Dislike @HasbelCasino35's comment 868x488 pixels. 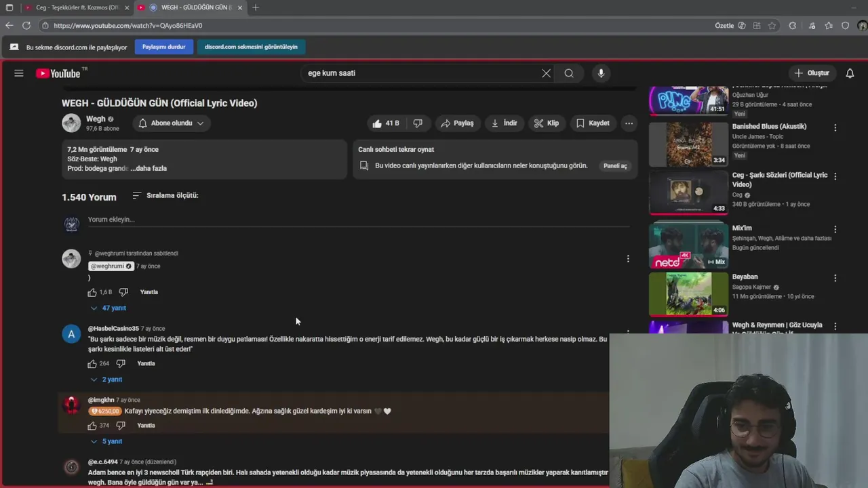[121, 364]
